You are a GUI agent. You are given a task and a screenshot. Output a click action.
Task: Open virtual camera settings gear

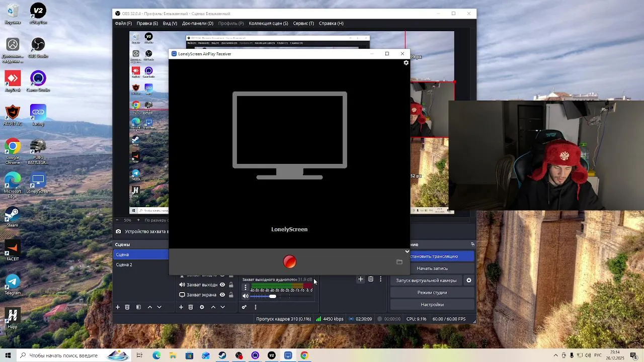click(469, 281)
